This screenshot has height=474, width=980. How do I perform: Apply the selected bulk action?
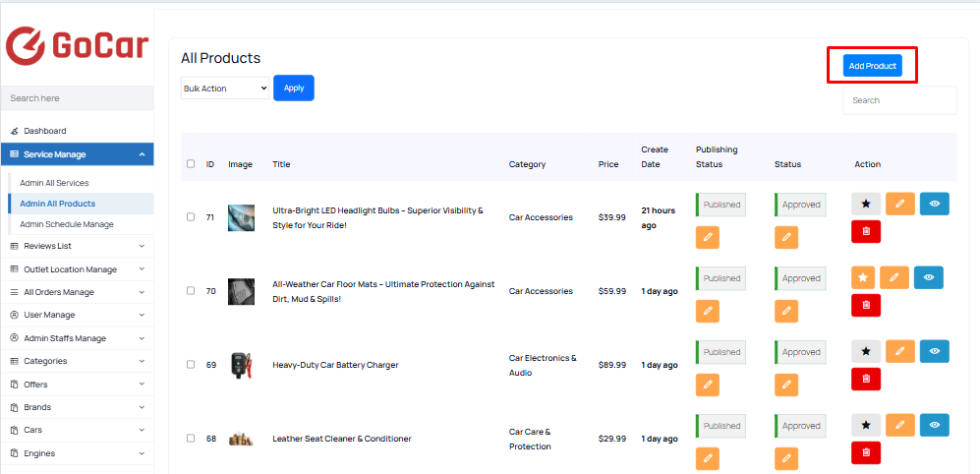click(294, 89)
